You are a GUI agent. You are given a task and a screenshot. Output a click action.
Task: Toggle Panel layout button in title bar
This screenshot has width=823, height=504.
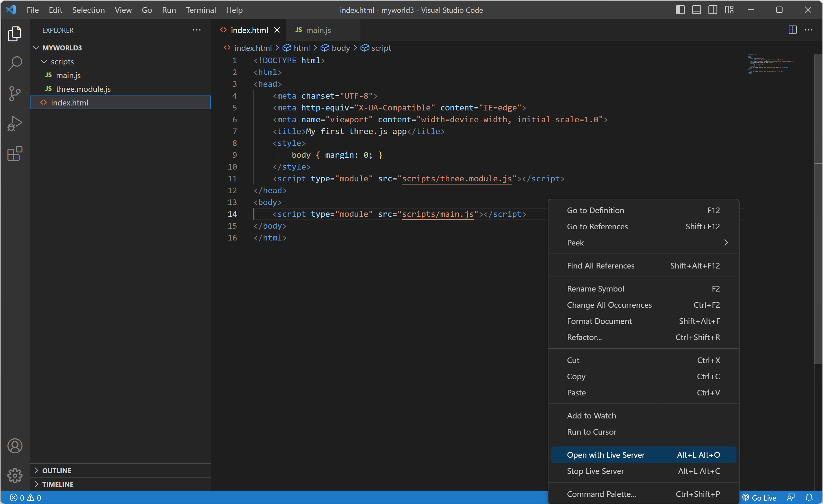pyautogui.click(x=696, y=10)
